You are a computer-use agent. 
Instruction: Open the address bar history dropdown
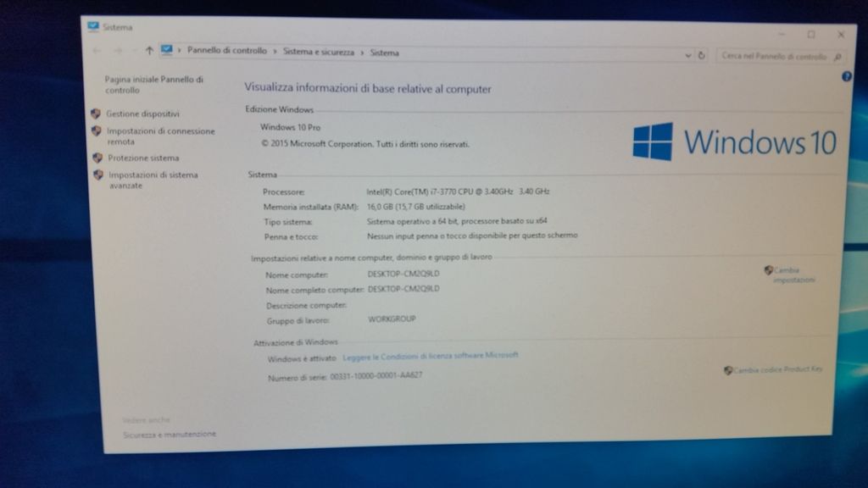687,55
